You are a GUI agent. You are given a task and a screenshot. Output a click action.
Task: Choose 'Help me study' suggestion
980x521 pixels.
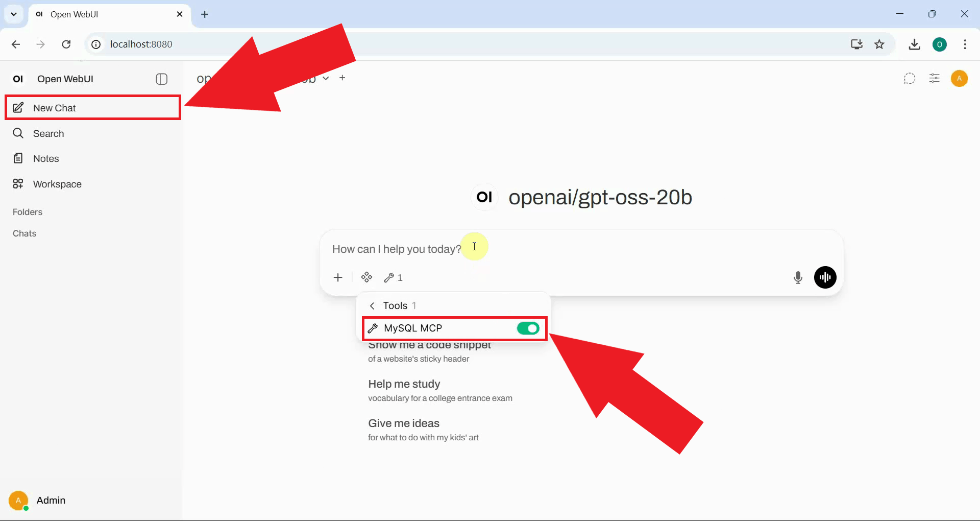pos(440,390)
